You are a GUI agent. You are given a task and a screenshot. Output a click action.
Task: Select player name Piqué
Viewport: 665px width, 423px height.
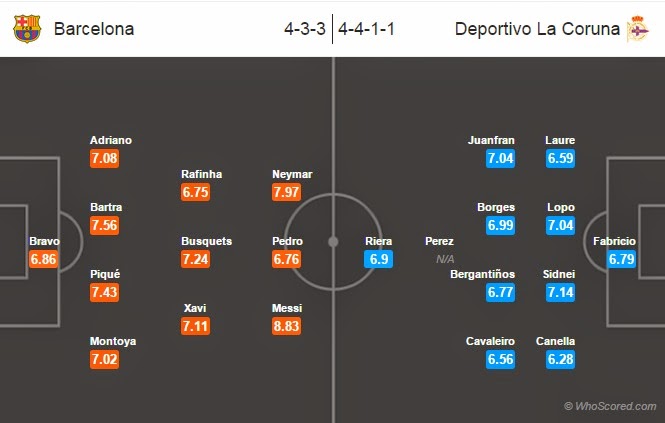tap(105, 274)
